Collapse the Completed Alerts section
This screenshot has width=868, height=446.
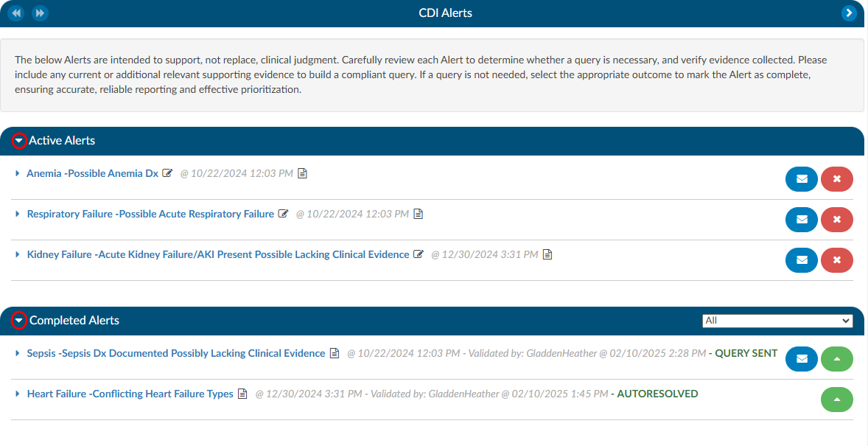19,321
